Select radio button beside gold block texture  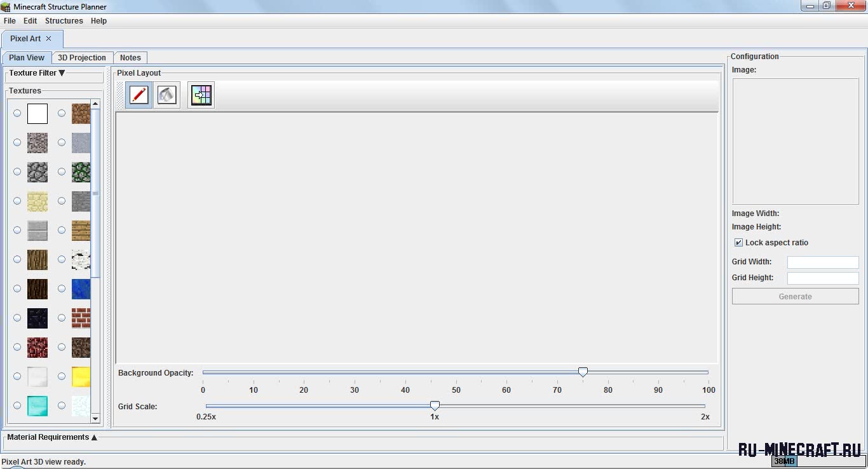62,376
